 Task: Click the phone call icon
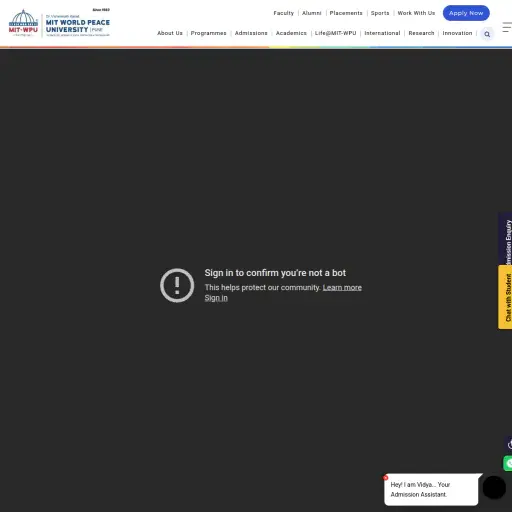click(508, 444)
